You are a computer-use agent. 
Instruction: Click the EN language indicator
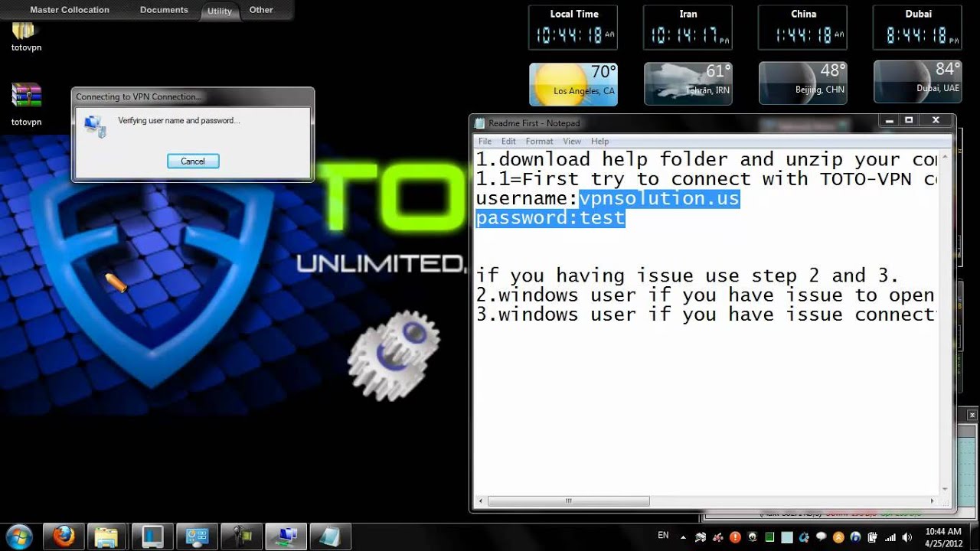pyautogui.click(x=663, y=536)
